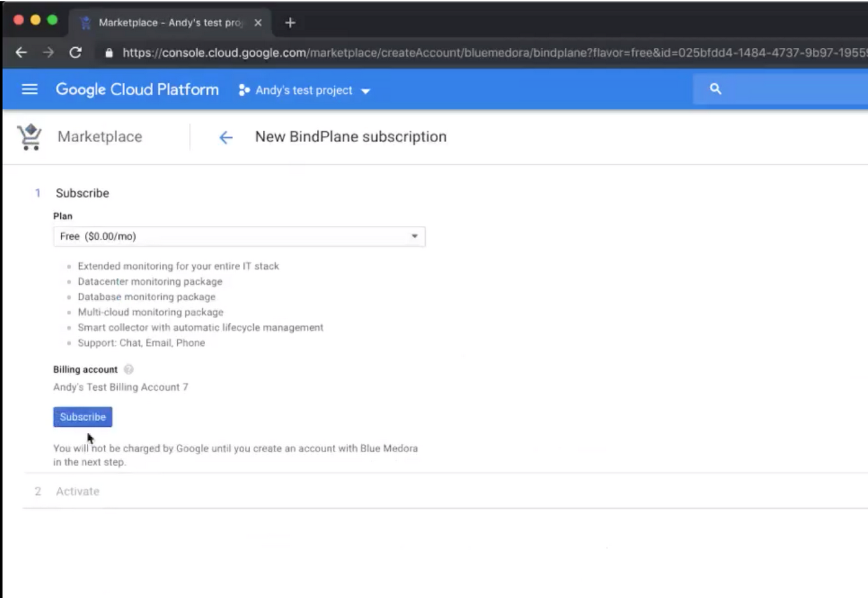Click the 'New BindPlane subscription' title
868x598 pixels.
click(351, 136)
